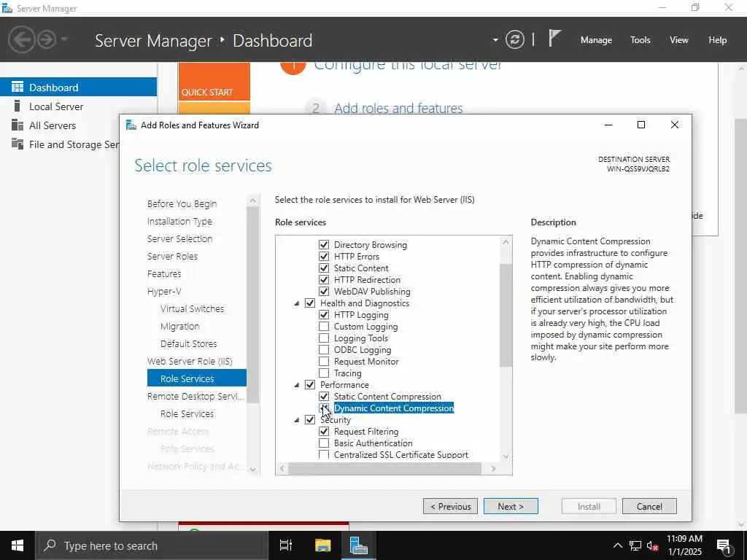Image resolution: width=747 pixels, height=560 pixels.
Task: Click the muted volume tray icon
Action: point(652,545)
